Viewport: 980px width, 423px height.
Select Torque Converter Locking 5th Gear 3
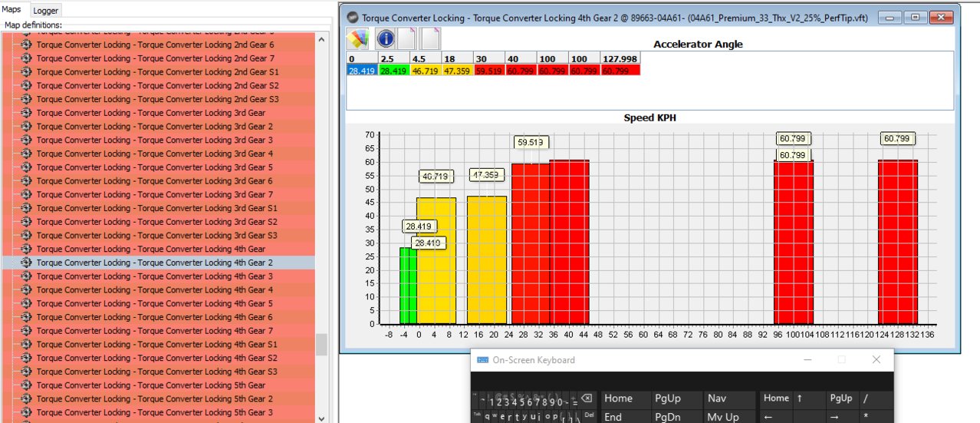155,412
